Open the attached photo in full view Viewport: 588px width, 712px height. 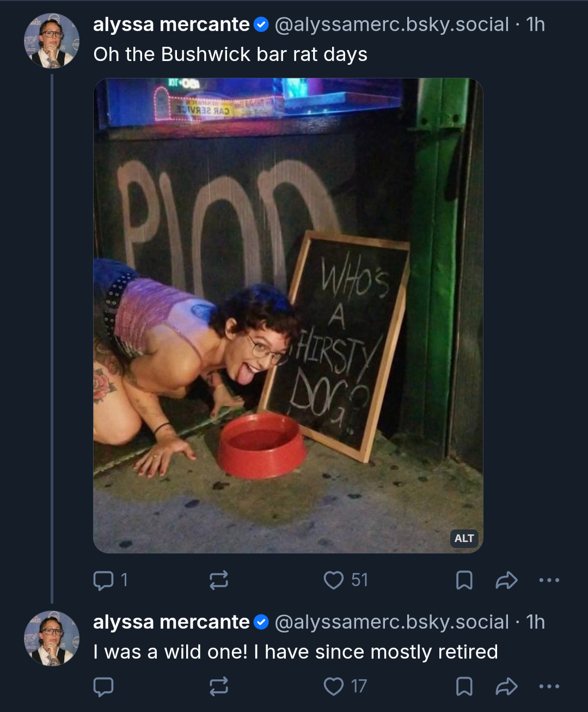coord(288,315)
